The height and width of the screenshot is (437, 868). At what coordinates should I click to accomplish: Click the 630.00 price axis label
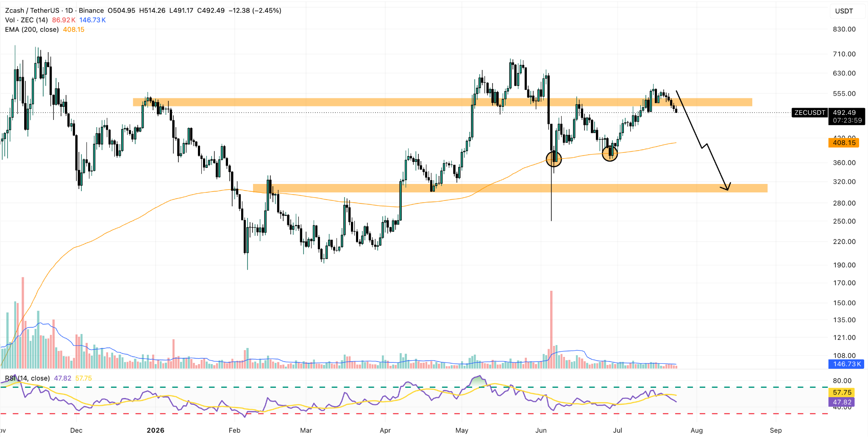844,73
